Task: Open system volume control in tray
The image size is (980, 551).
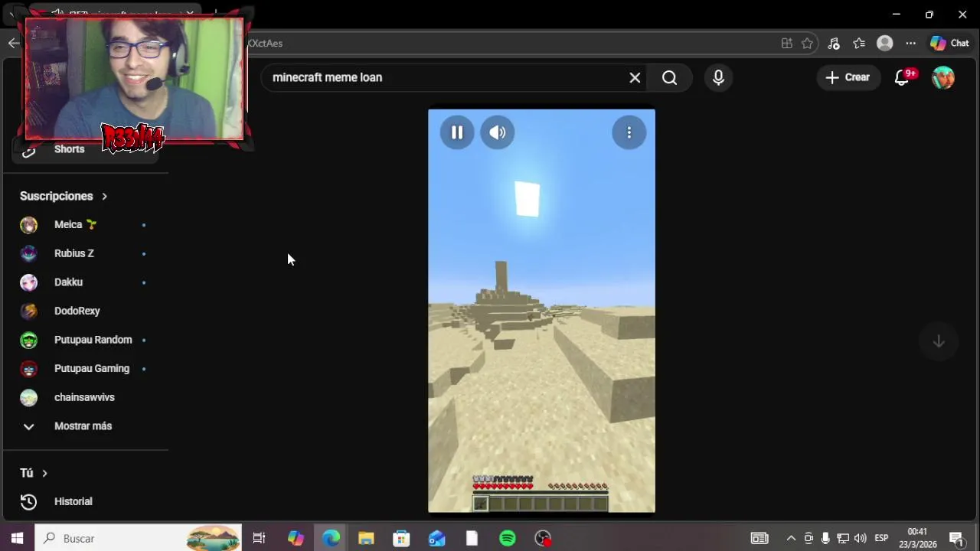Action: (x=860, y=538)
